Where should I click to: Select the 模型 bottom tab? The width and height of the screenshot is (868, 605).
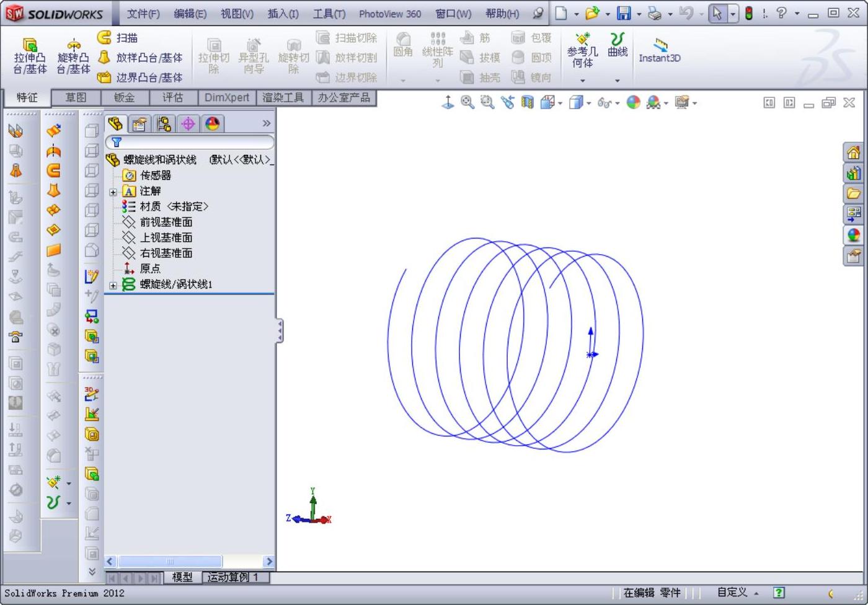tap(182, 577)
